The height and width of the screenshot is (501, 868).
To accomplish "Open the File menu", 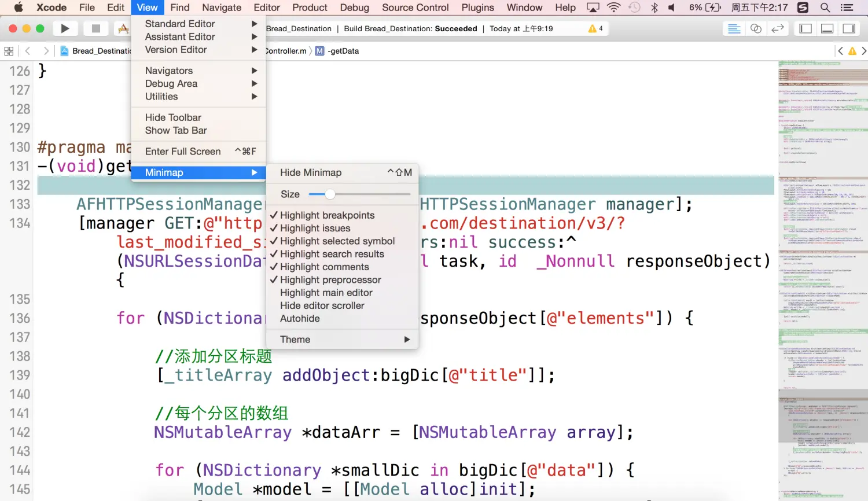I will click(x=87, y=8).
